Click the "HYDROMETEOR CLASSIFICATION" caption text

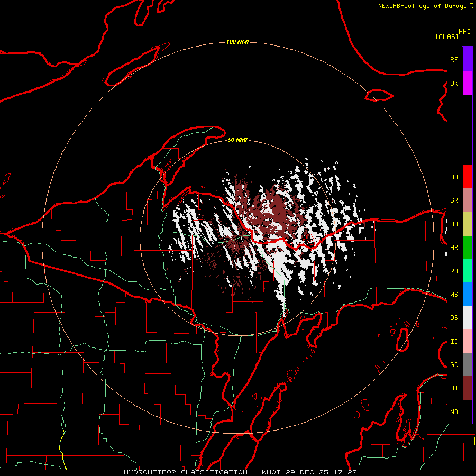(x=186, y=472)
